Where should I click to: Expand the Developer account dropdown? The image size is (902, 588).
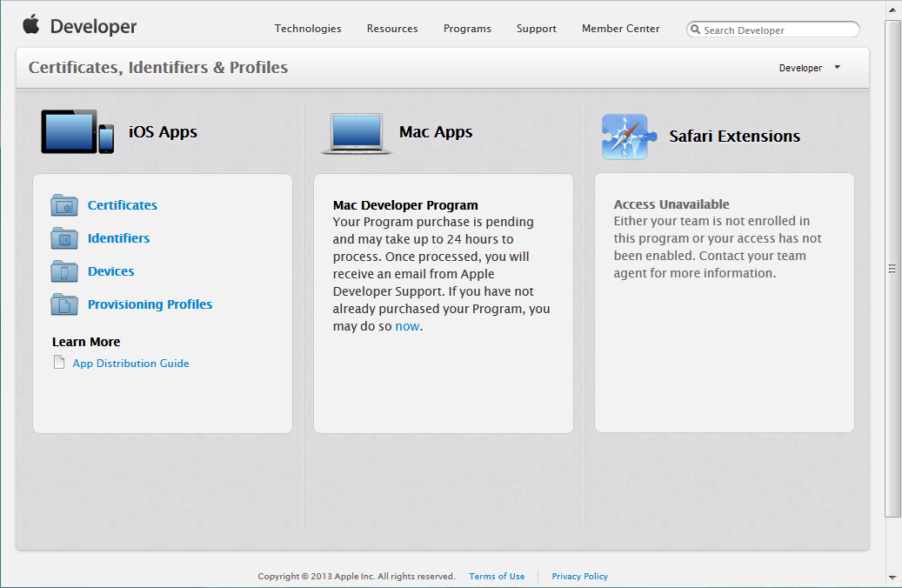(x=810, y=68)
